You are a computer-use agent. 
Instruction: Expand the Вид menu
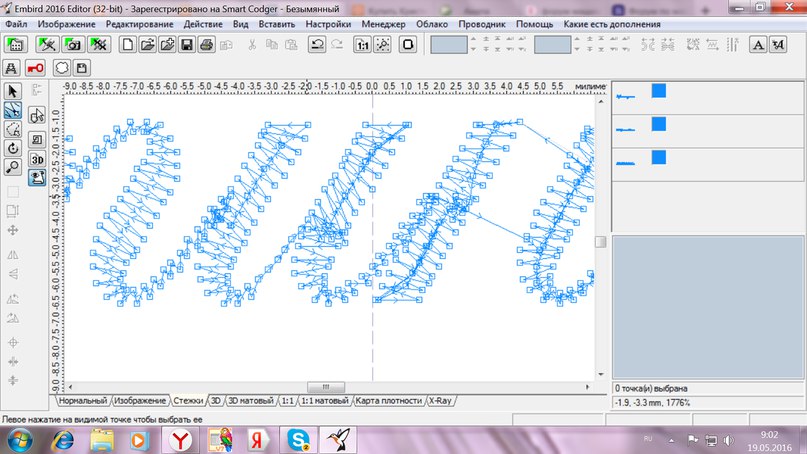pos(240,23)
